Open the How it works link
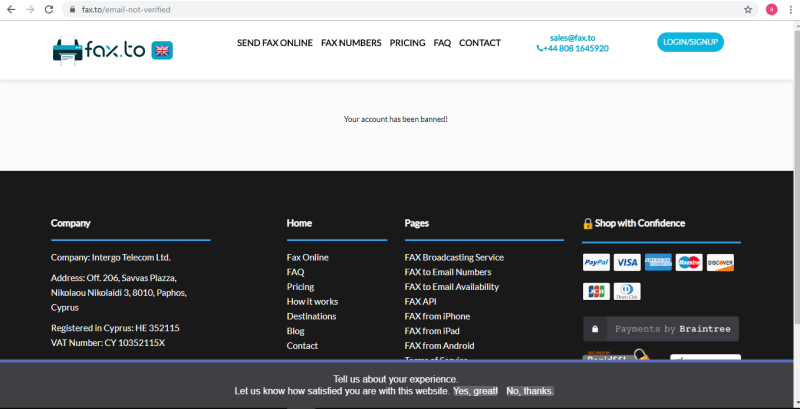Screen dimensions: 800x409 pos(312,302)
